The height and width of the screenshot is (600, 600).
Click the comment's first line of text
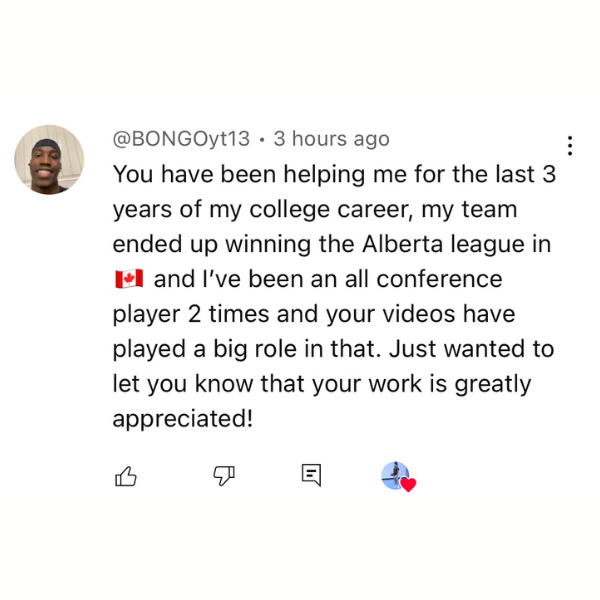333,173
